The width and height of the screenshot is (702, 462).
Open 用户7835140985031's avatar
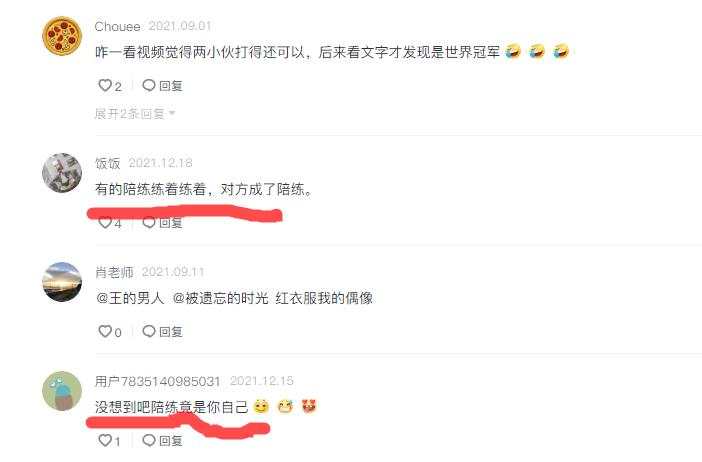[x=62, y=391]
